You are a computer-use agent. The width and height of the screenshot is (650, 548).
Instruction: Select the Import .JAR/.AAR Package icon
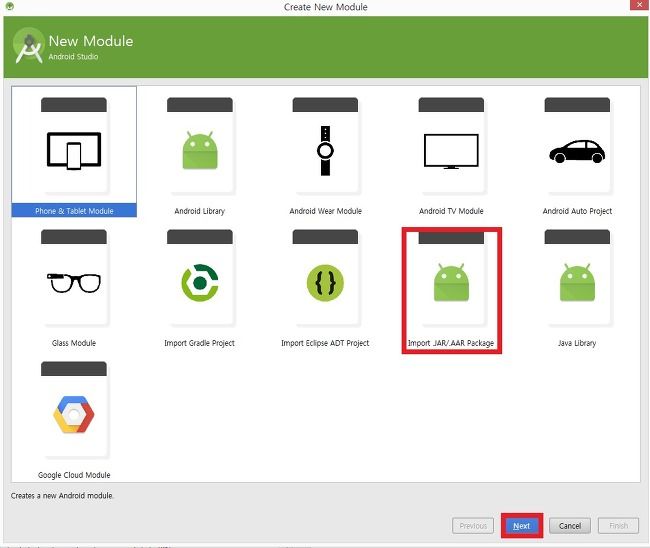click(x=451, y=282)
